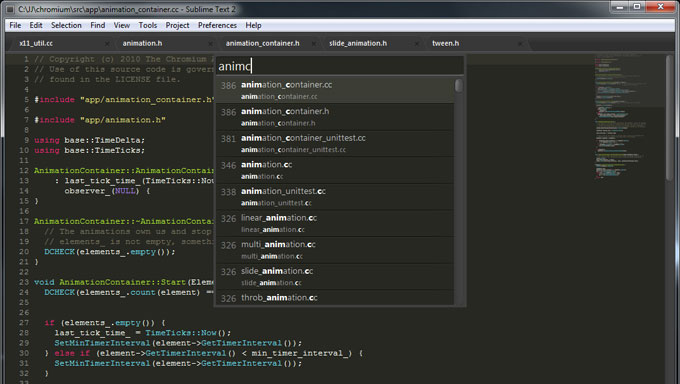680x384 pixels.
Task: Click the '#include "app/animation.h"' line
Action: point(100,120)
